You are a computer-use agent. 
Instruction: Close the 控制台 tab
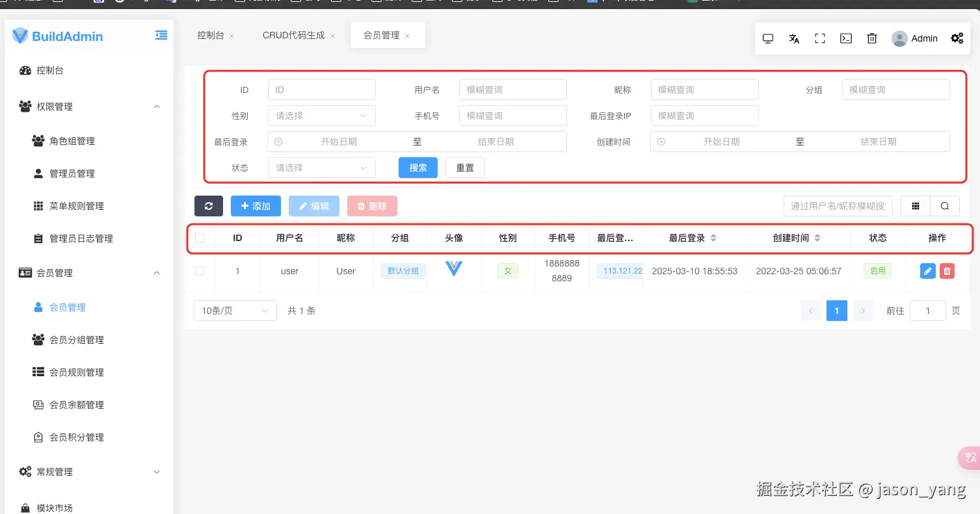point(232,36)
